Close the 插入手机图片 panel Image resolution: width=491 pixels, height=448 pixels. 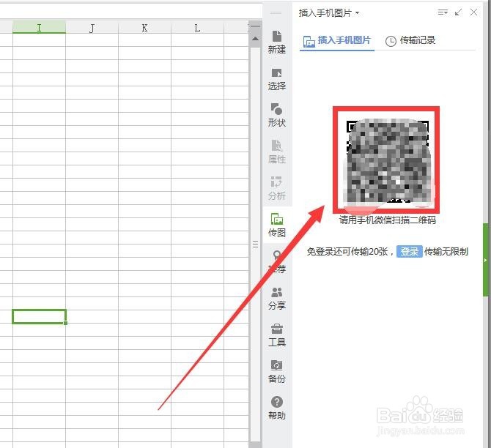click(473, 12)
